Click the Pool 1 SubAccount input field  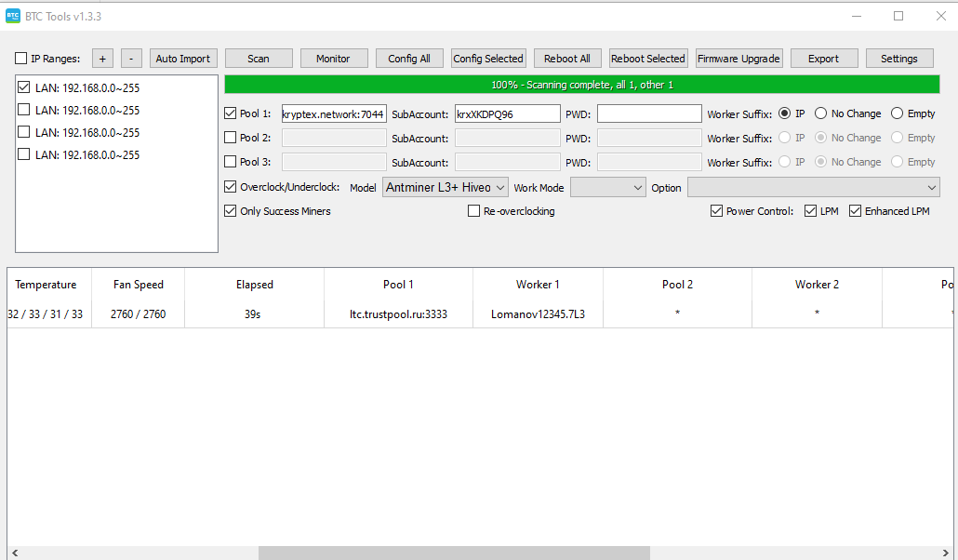coord(507,113)
